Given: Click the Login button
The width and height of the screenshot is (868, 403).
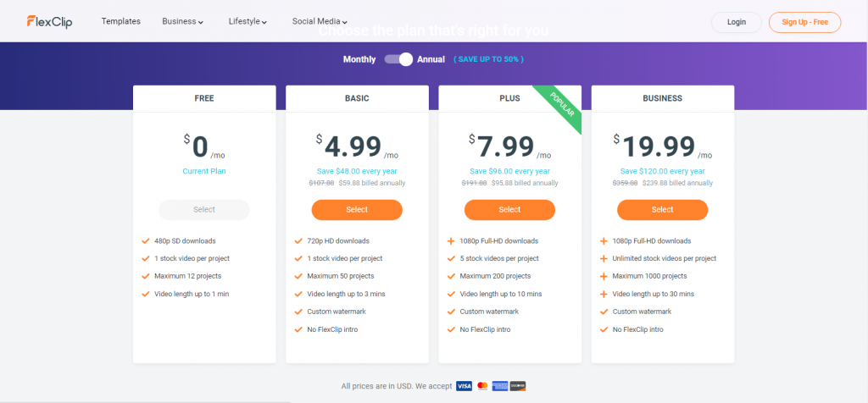Looking at the screenshot, I should [737, 22].
